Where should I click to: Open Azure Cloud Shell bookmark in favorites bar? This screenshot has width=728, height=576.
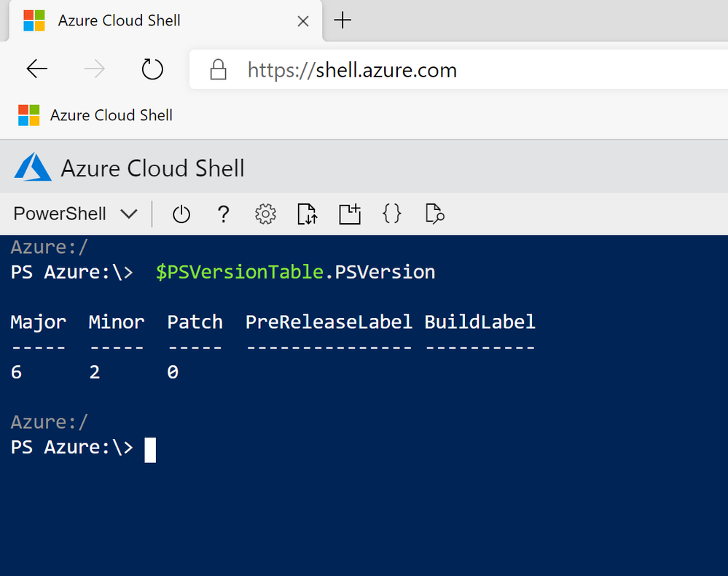point(95,115)
